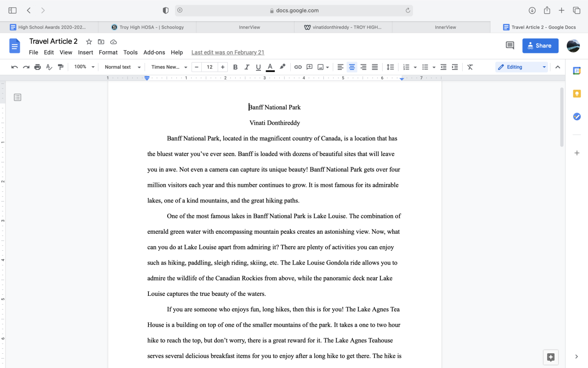
Task: Go to the Google Docs home icon
Action: coord(15,46)
